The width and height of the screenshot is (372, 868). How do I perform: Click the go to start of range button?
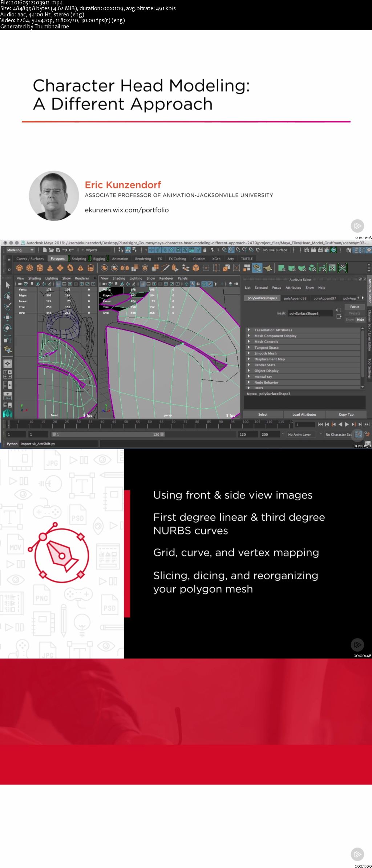[320, 424]
